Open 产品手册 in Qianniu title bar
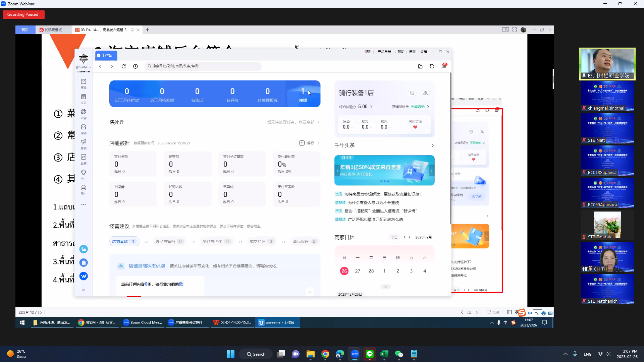Image resolution: width=644 pixels, height=362 pixels. pos(384,52)
